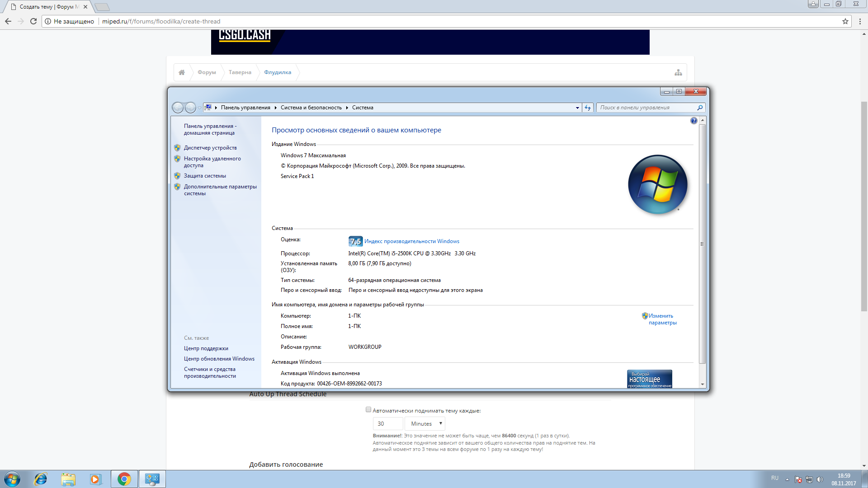Click the RU language indicator
Screen dimensions: 868x488
point(775,478)
